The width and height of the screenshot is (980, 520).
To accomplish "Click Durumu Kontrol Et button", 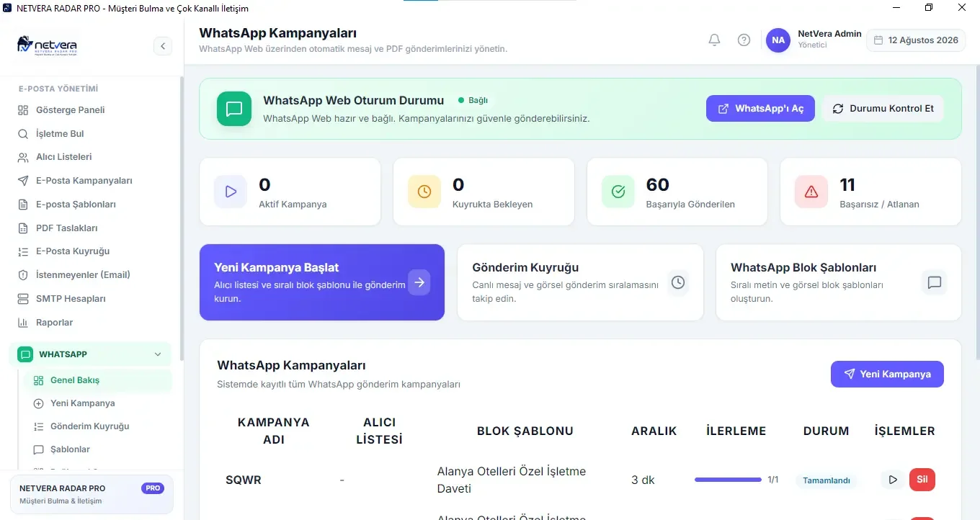I will point(883,109).
